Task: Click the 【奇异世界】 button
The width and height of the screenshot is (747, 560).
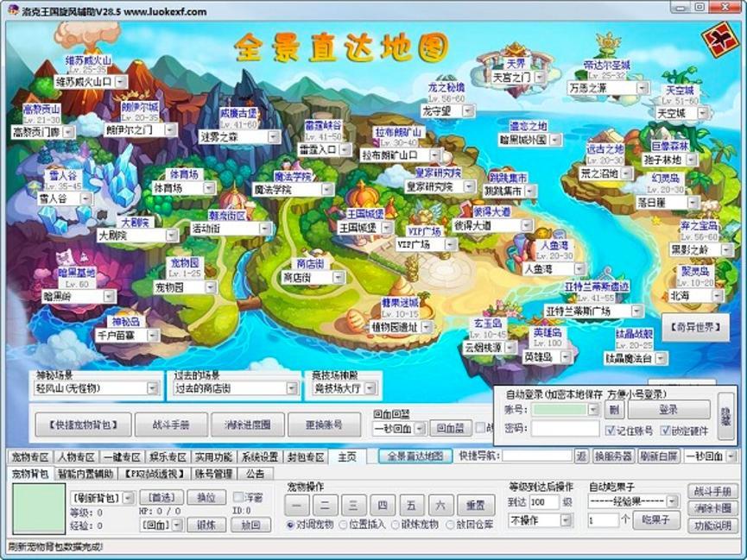Action: point(695,328)
